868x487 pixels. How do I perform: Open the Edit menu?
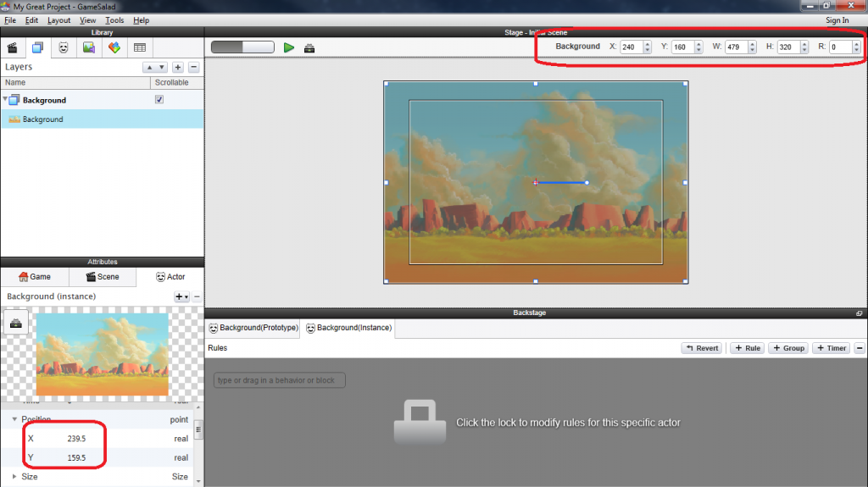pos(31,20)
